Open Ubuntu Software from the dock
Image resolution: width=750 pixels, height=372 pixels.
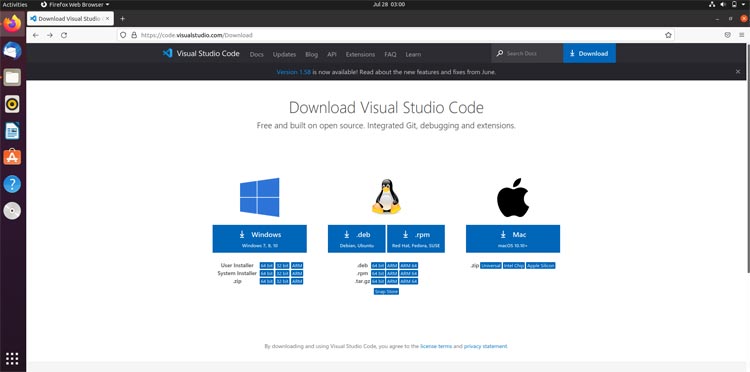(12, 157)
